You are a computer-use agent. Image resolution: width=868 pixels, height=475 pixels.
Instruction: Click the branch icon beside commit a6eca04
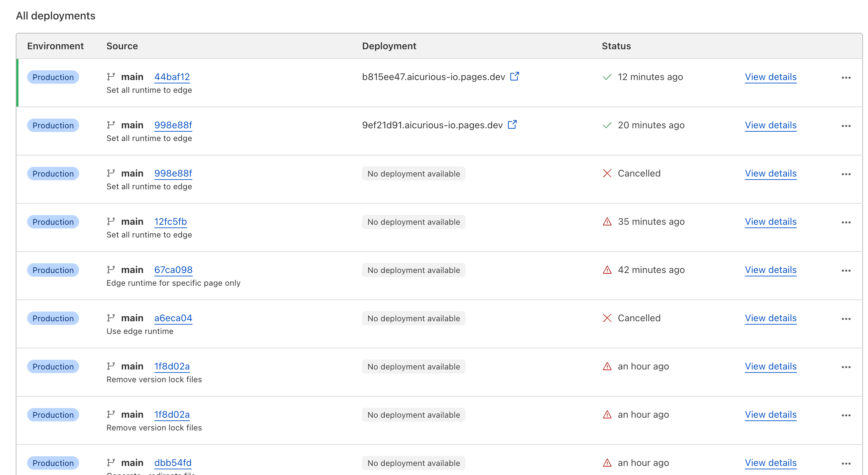(x=111, y=318)
